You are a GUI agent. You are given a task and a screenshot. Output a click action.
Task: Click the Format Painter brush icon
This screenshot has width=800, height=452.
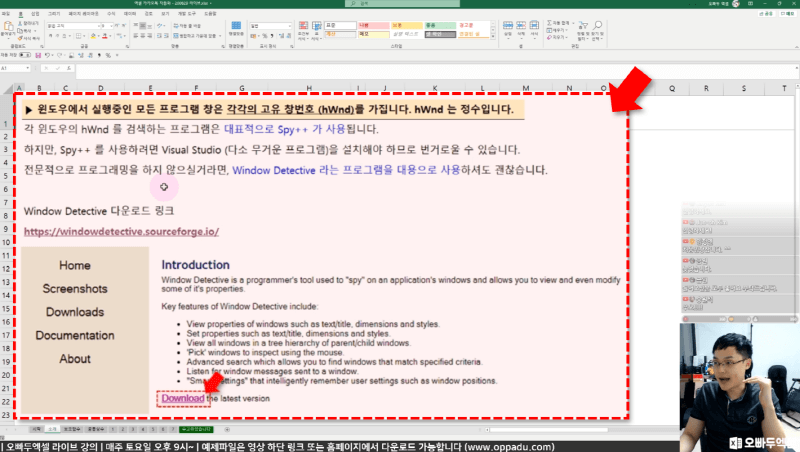tap(20, 38)
